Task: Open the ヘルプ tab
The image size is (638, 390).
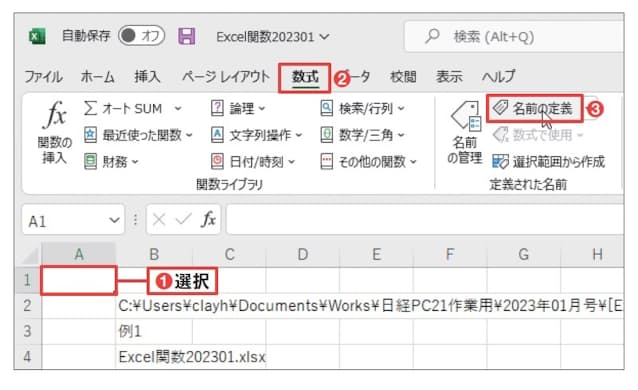Action: point(498,77)
